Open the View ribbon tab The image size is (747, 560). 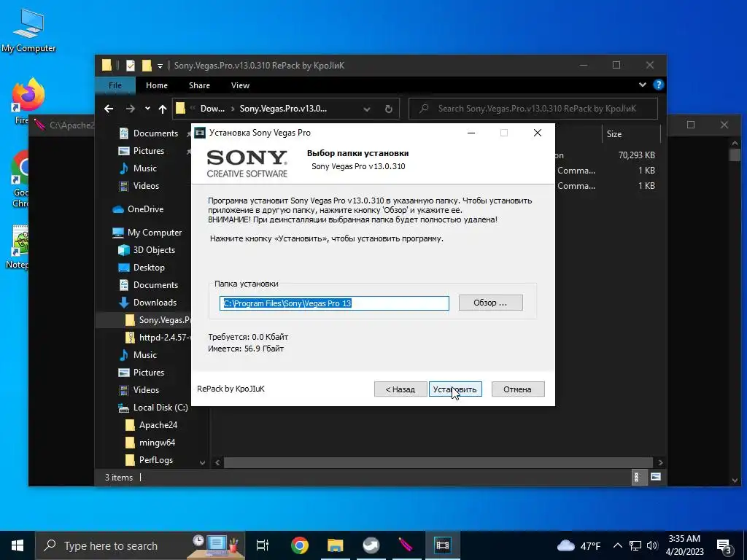click(x=240, y=85)
